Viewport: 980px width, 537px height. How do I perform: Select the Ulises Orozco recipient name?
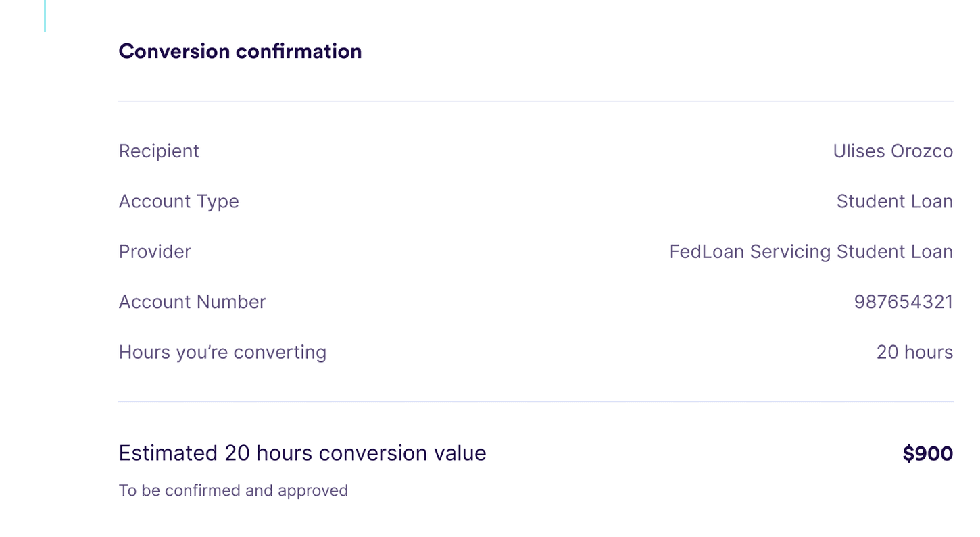pos(892,151)
